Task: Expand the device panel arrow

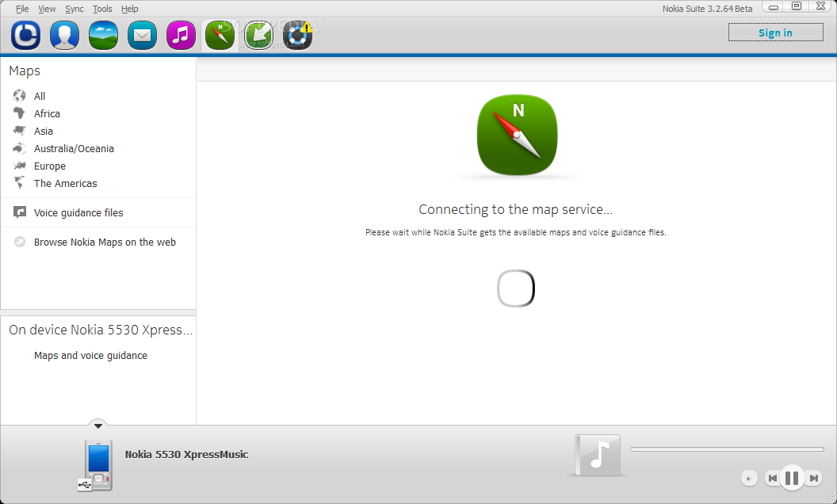Action: click(x=98, y=426)
